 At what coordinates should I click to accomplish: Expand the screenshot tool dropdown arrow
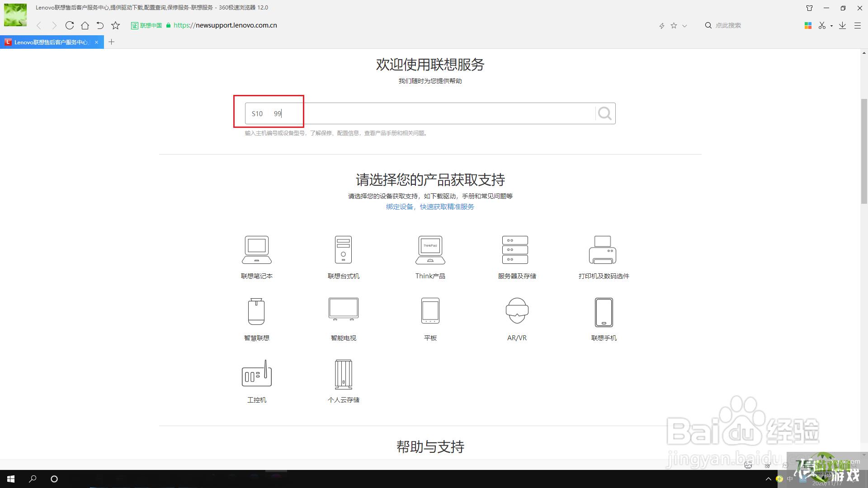(831, 26)
